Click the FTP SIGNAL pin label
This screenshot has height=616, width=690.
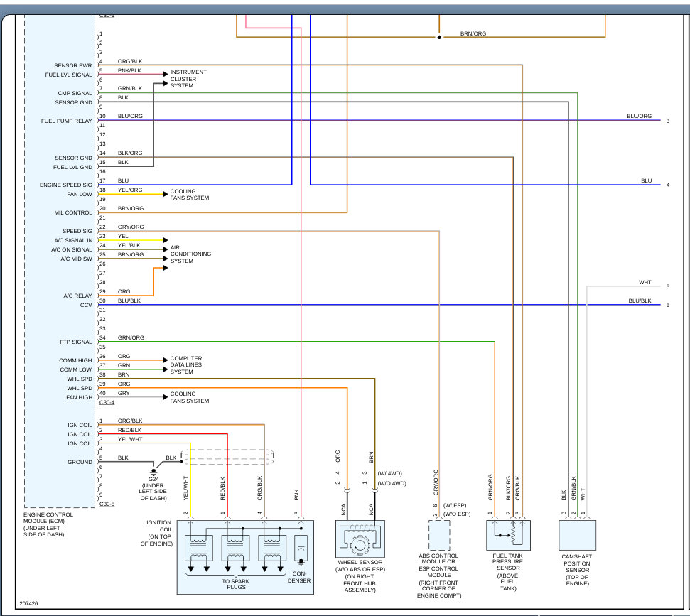76,342
